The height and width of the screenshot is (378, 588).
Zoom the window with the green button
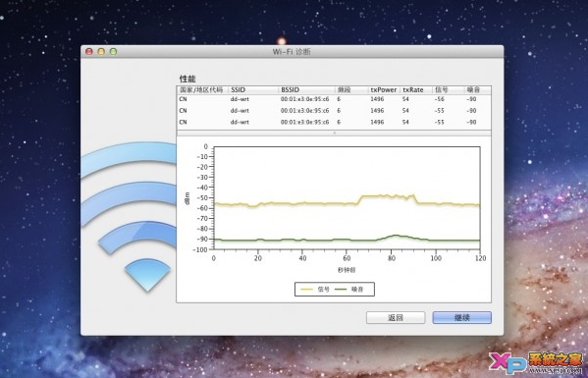[113, 51]
